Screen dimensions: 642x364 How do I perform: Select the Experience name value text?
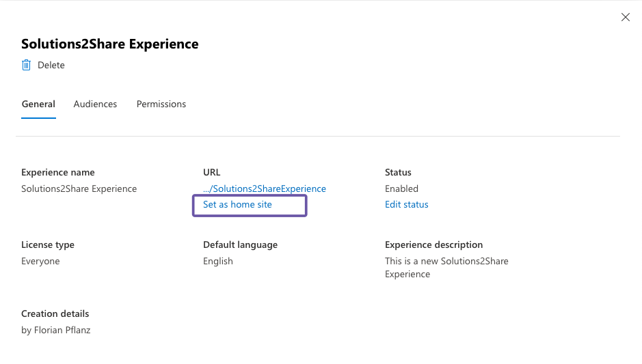coord(79,188)
